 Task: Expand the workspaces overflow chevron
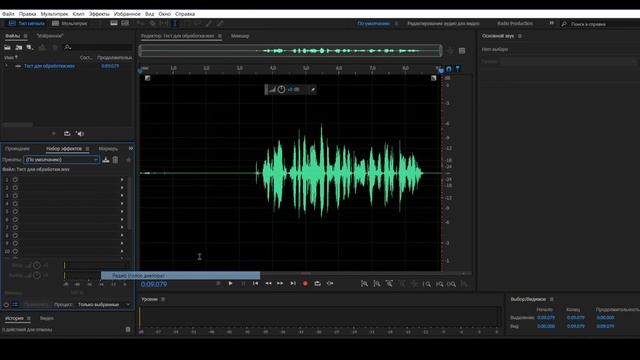[x=551, y=23]
